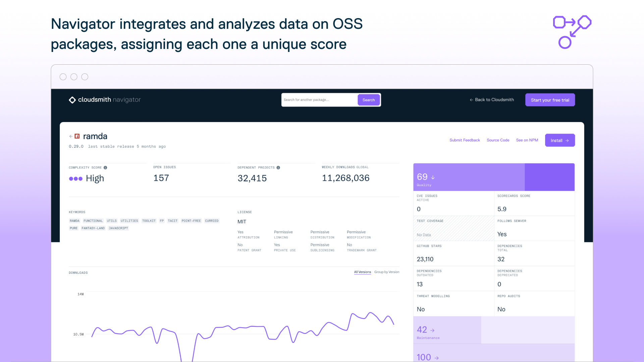The height and width of the screenshot is (362, 644).
Task: Click the FANTASY-LAND keyword tag
Action: [x=93, y=228]
